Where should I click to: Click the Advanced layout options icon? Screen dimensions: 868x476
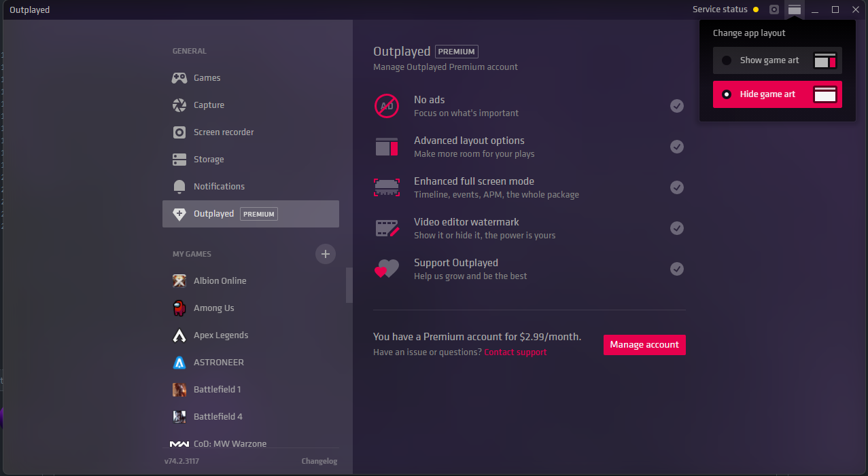point(387,147)
